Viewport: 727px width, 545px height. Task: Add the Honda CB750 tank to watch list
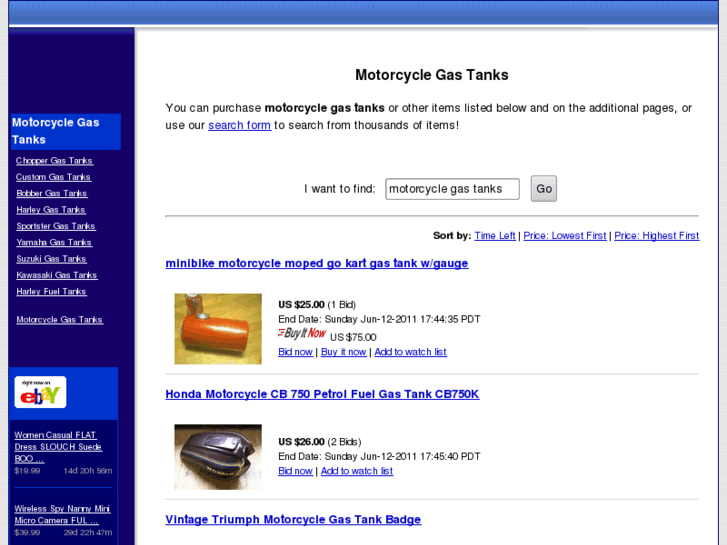357,471
